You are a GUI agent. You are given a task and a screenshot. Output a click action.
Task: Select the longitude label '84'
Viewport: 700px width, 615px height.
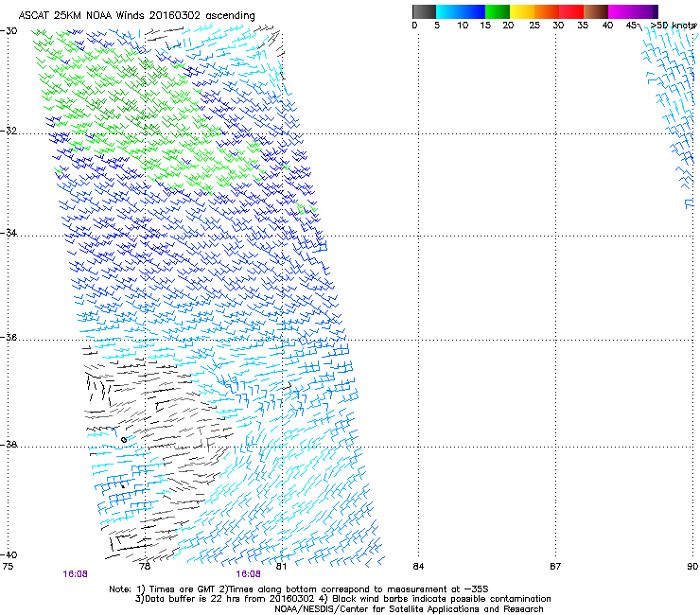(418, 567)
